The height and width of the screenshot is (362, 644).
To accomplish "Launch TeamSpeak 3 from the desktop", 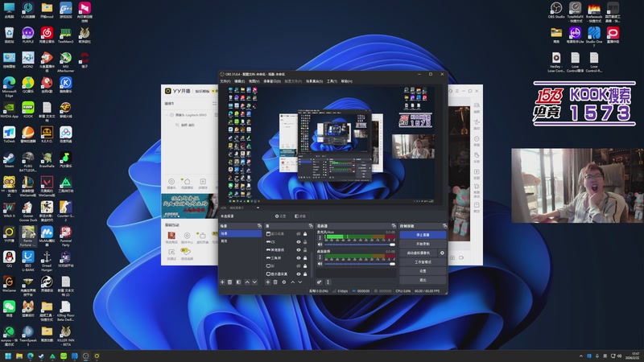I will coord(28,335).
